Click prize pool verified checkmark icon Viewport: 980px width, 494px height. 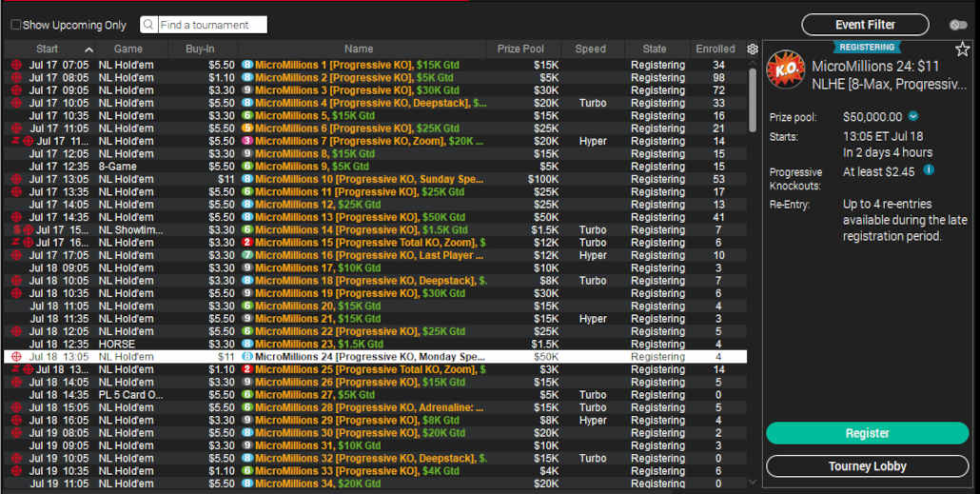click(913, 116)
